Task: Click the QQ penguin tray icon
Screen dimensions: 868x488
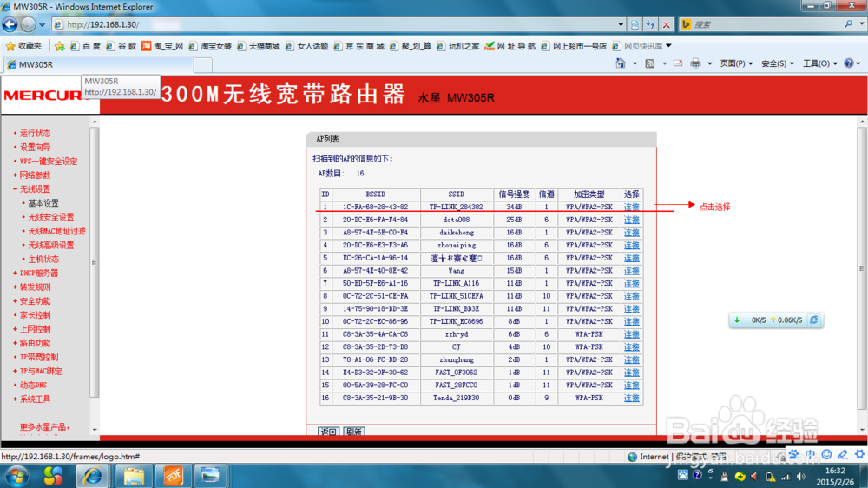Action: (x=724, y=477)
